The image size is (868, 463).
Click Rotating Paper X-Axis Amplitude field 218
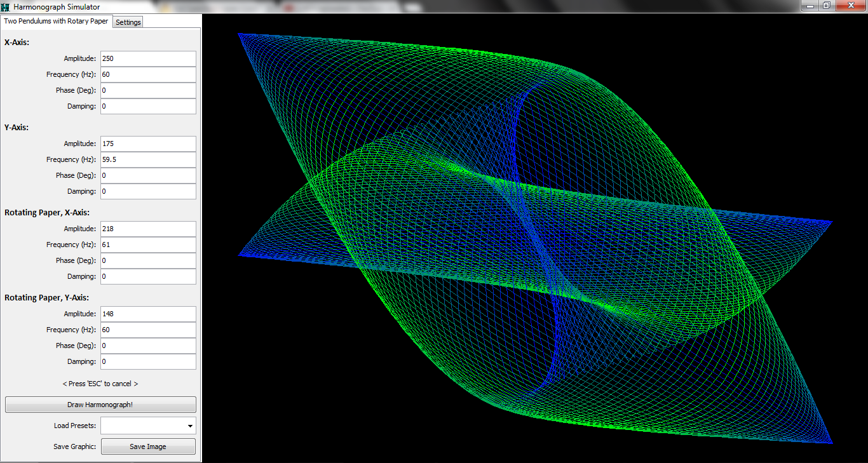tap(148, 229)
